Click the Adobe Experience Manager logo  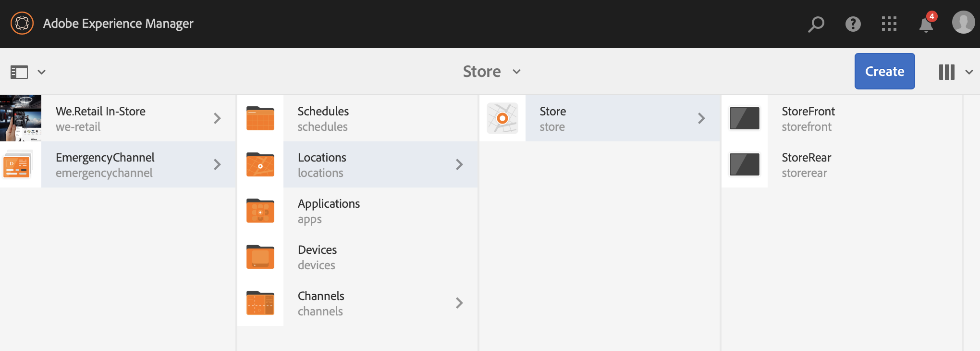(22, 23)
